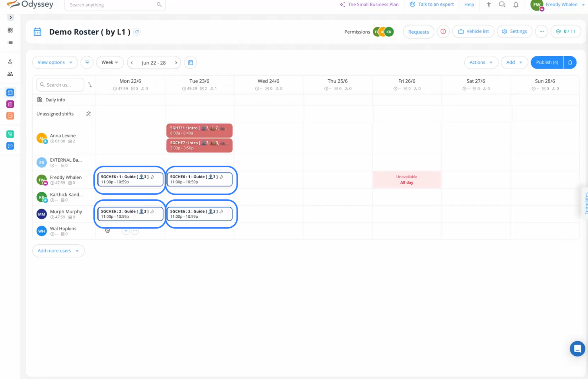588x379 pixels.
Task: Go to next week arrow
Action: 176,63
